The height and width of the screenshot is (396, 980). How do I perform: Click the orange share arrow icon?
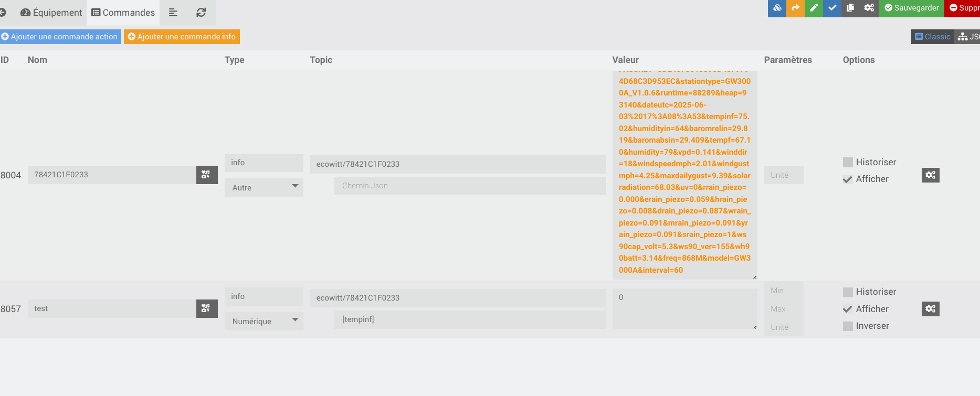[x=795, y=8]
